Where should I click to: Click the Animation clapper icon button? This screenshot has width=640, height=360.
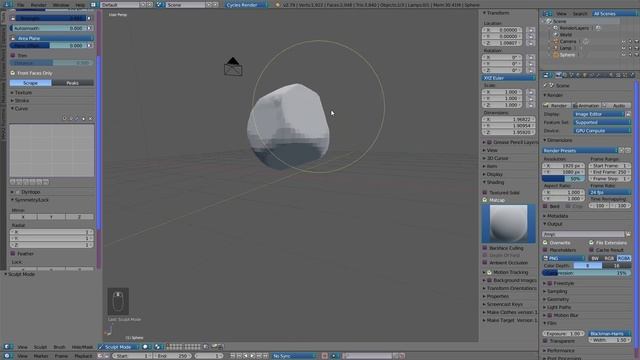pos(576,105)
